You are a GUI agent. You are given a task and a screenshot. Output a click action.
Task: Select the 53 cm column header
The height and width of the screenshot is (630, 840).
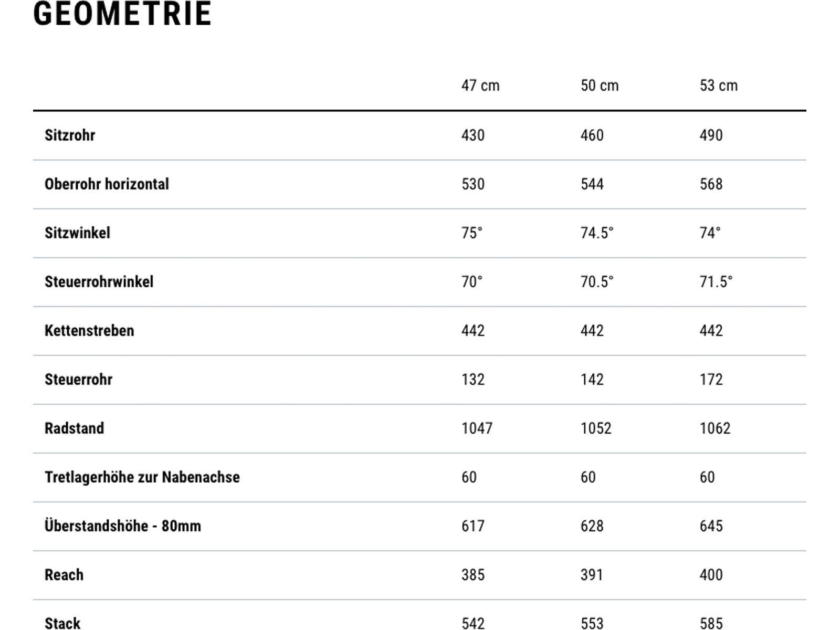[718, 86]
